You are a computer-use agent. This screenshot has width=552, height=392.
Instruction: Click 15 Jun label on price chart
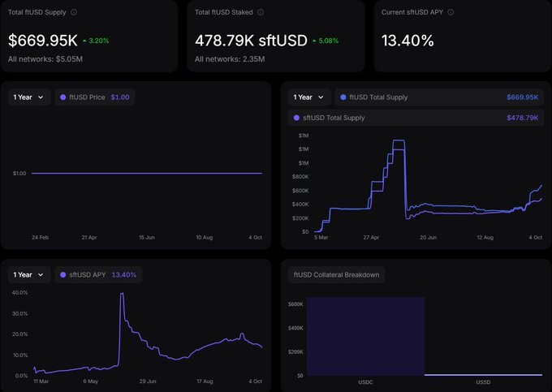pyautogui.click(x=147, y=238)
